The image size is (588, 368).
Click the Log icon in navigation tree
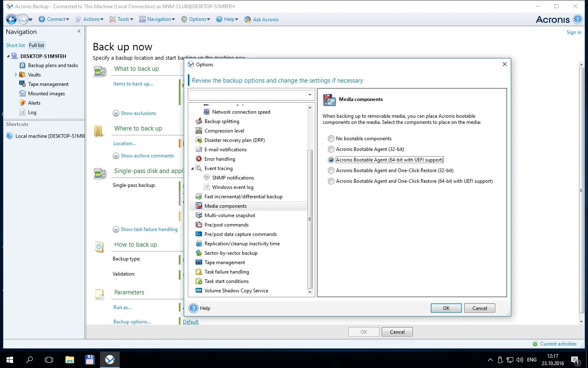tap(23, 112)
